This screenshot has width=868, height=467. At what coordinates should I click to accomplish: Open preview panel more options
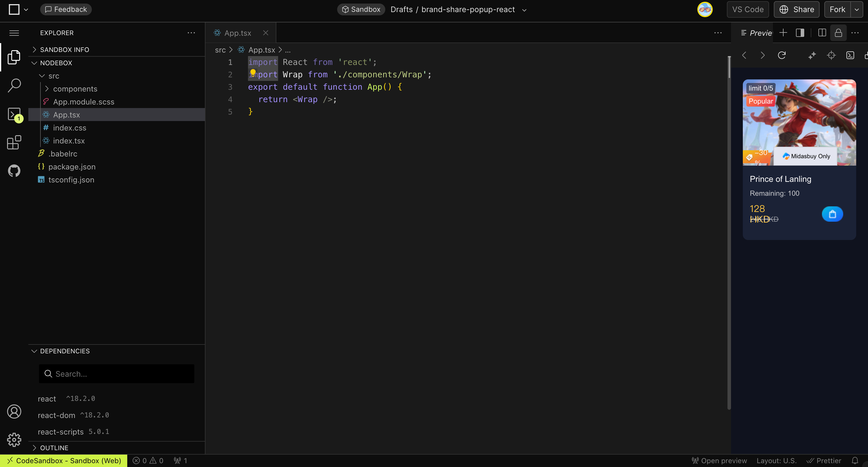coord(855,33)
